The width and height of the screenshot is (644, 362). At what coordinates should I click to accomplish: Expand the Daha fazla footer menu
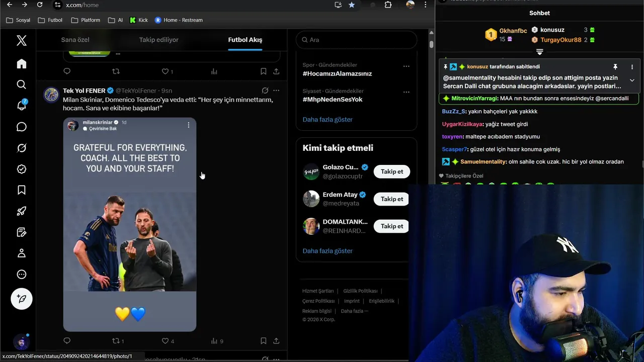point(355,311)
